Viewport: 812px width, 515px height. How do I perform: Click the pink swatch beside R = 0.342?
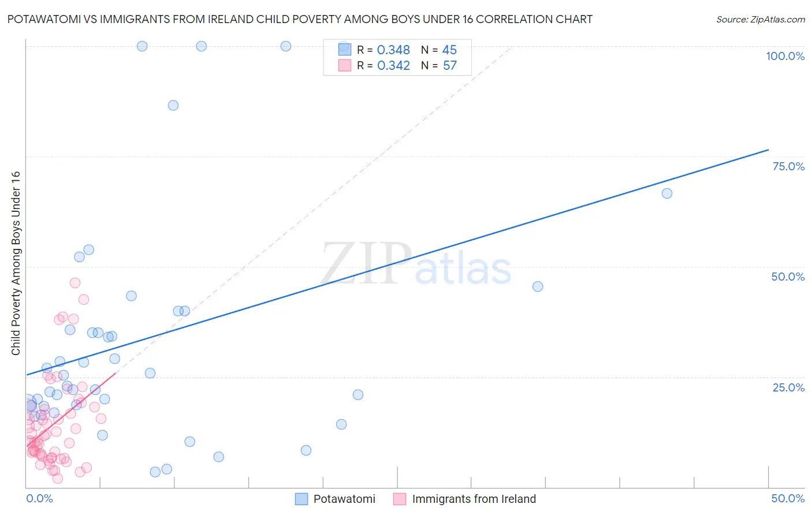[x=345, y=65]
